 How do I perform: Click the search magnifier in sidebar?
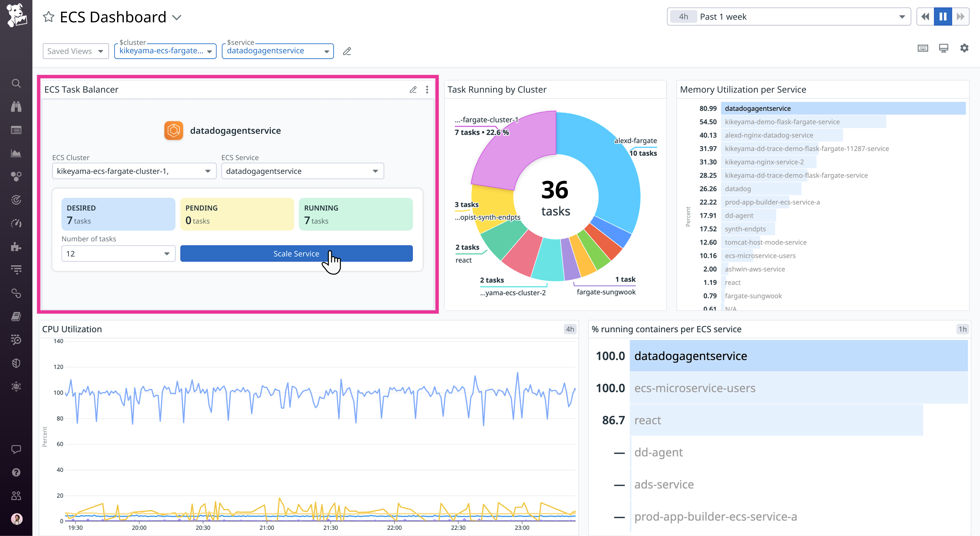coord(16,83)
